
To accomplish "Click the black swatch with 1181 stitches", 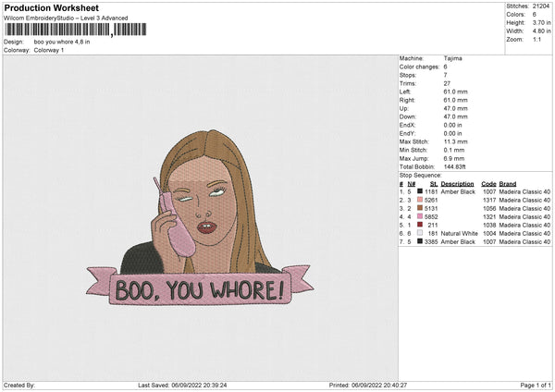I will pyautogui.click(x=420, y=191).
